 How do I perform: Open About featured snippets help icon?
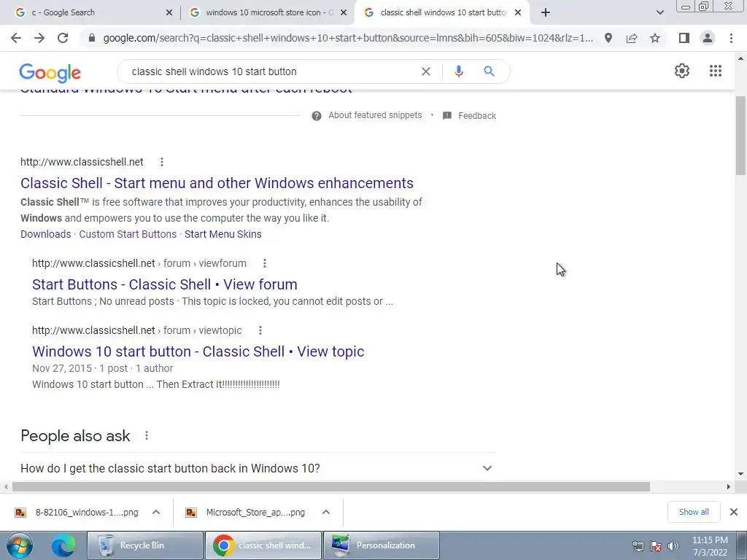[317, 116]
